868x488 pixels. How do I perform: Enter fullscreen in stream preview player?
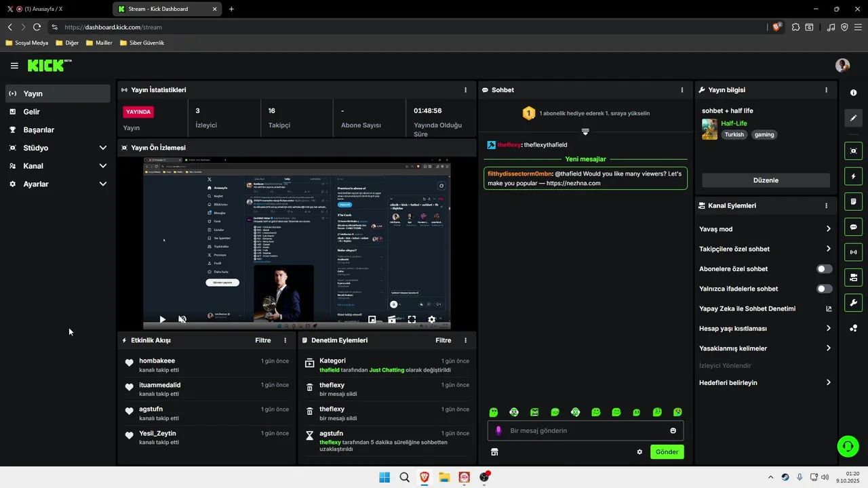[412, 320]
